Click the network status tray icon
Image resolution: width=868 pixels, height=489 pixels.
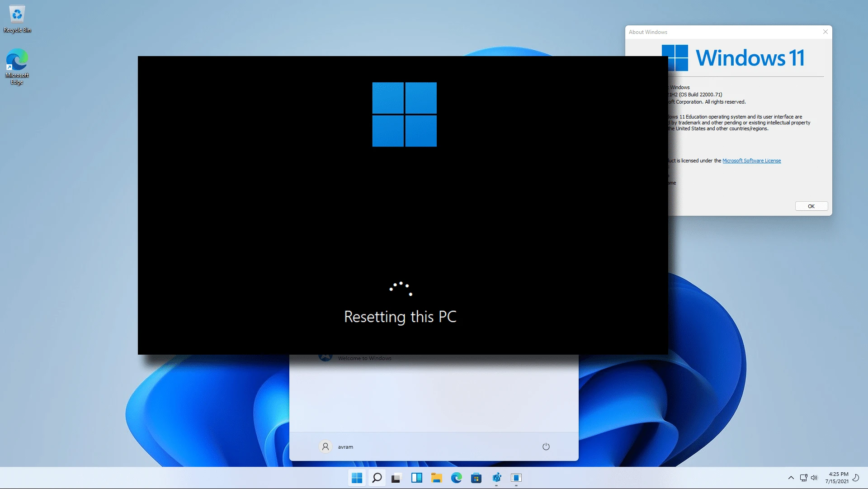pyautogui.click(x=803, y=478)
